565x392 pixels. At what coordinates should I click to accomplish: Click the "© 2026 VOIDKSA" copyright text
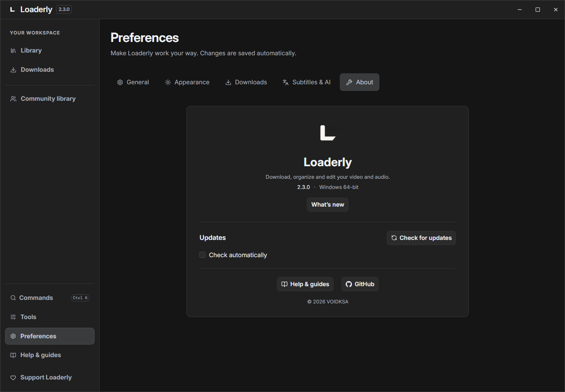click(328, 302)
